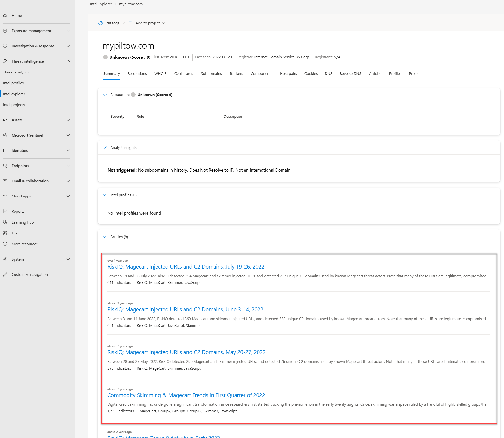Switch to the WHOIS tab
504x438 pixels.
pos(160,74)
